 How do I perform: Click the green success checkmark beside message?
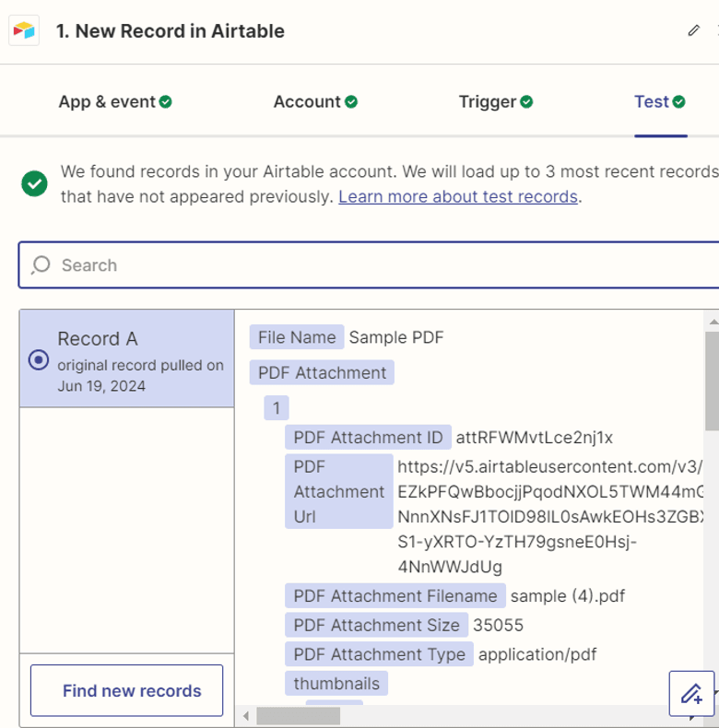34,183
